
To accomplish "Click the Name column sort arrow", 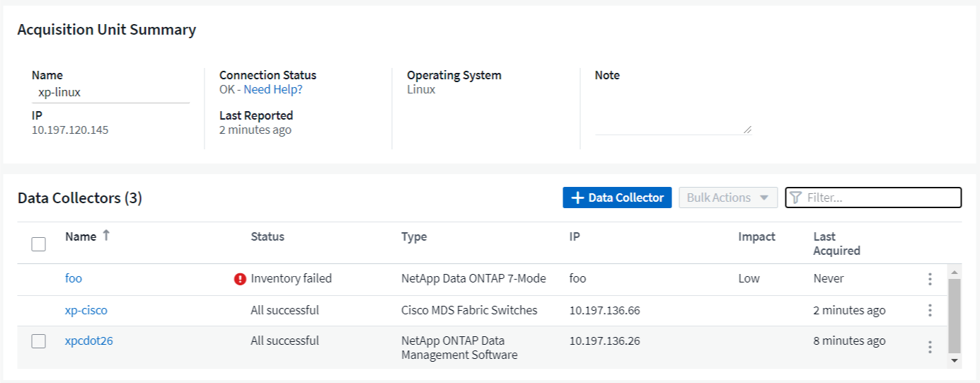I will click(106, 236).
